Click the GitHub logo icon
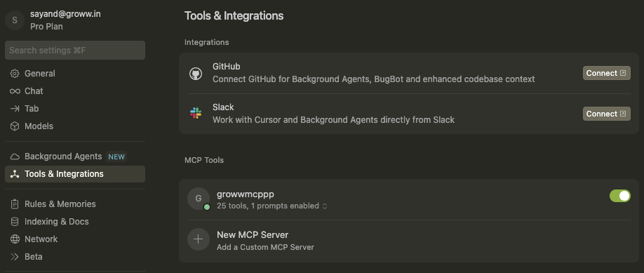 pyautogui.click(x=196, y=74)
